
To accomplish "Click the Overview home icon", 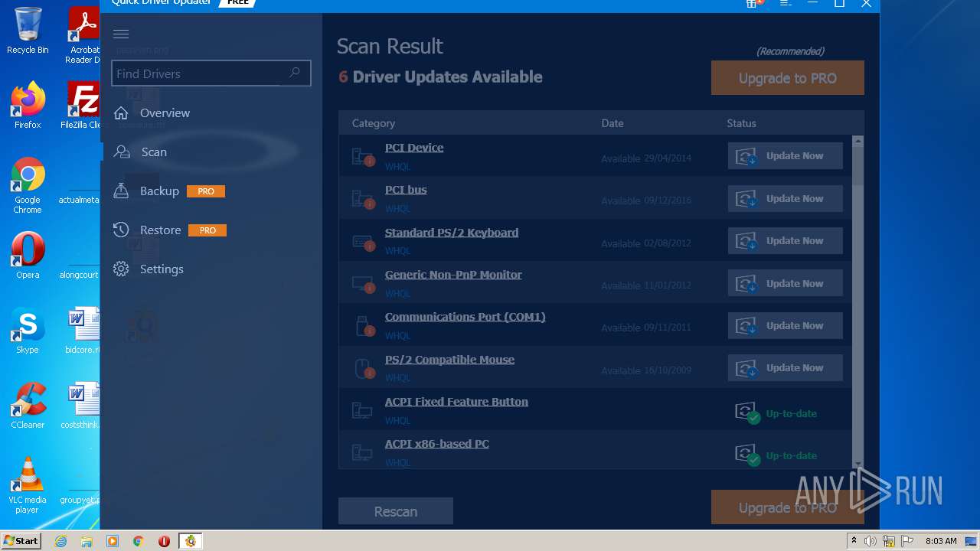I will click(121, 112).
